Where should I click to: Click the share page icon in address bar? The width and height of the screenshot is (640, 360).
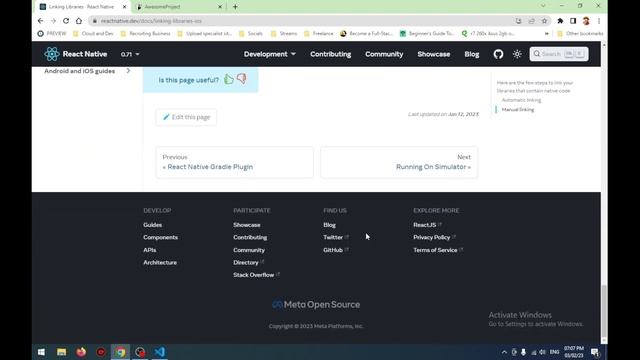531,21
